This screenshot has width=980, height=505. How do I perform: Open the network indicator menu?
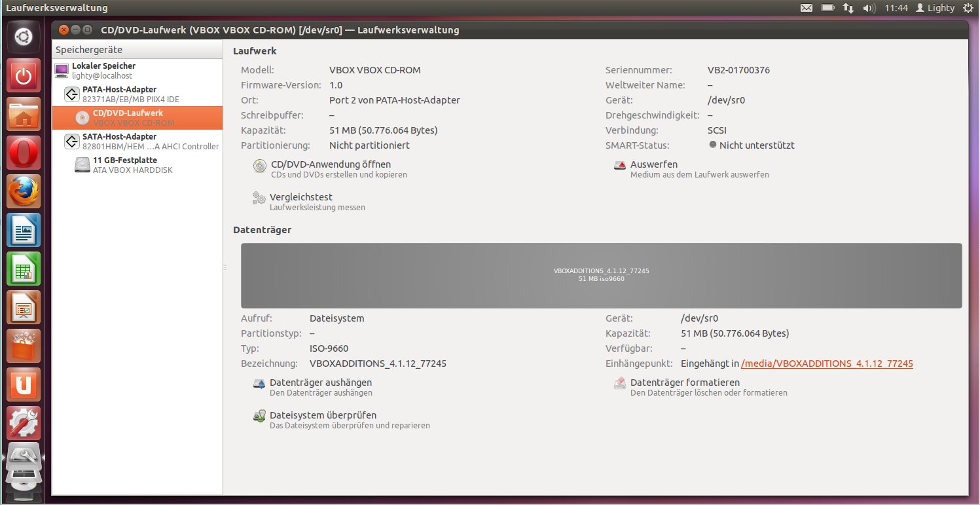coord(848,8)
